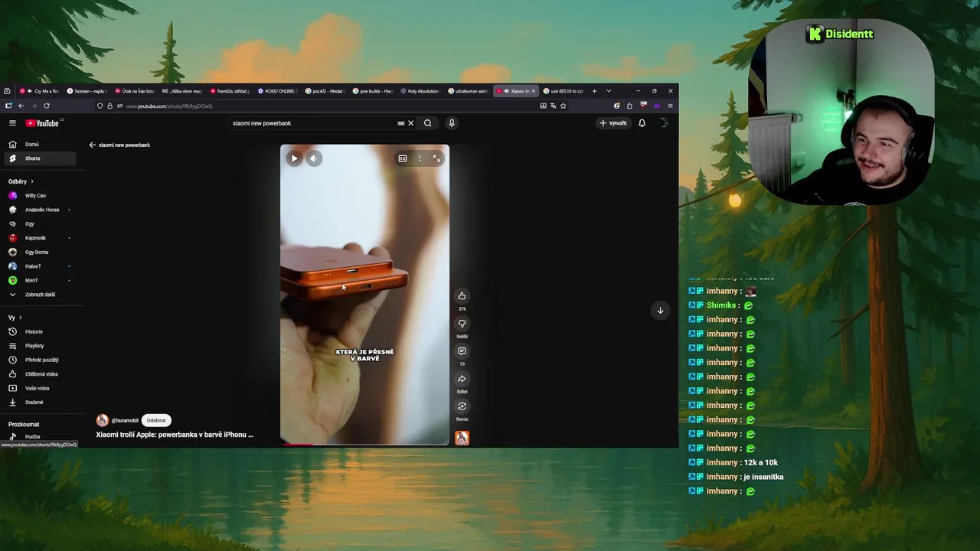Open the Short's three-dot more menu

tap(419, 158)
